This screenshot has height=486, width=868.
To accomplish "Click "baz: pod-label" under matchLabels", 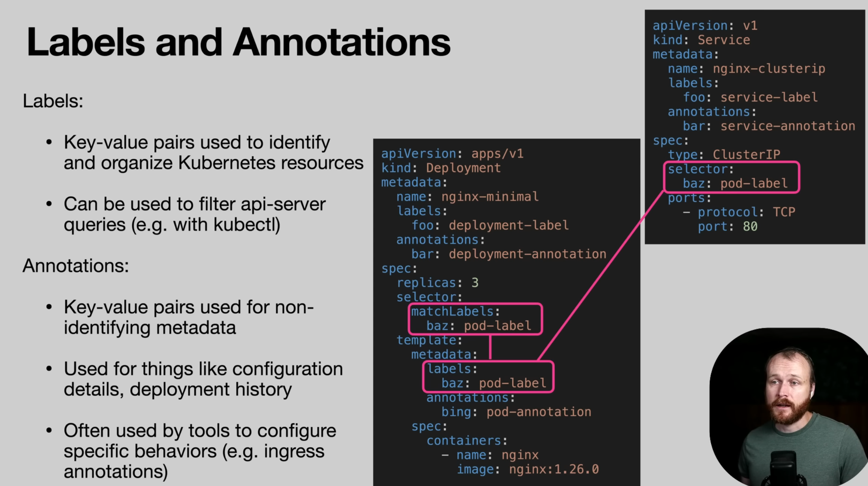I will coord(479,326).
